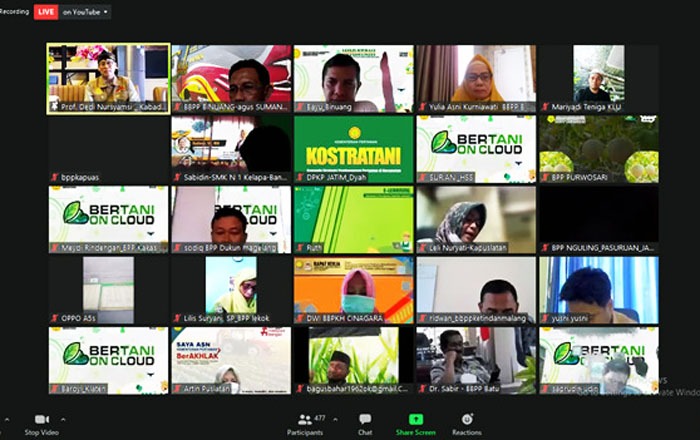Open the Chat panel
Image resolution: width=700 pixels, height=440 pixels.
pyautogui.click(x=365, y=419)
